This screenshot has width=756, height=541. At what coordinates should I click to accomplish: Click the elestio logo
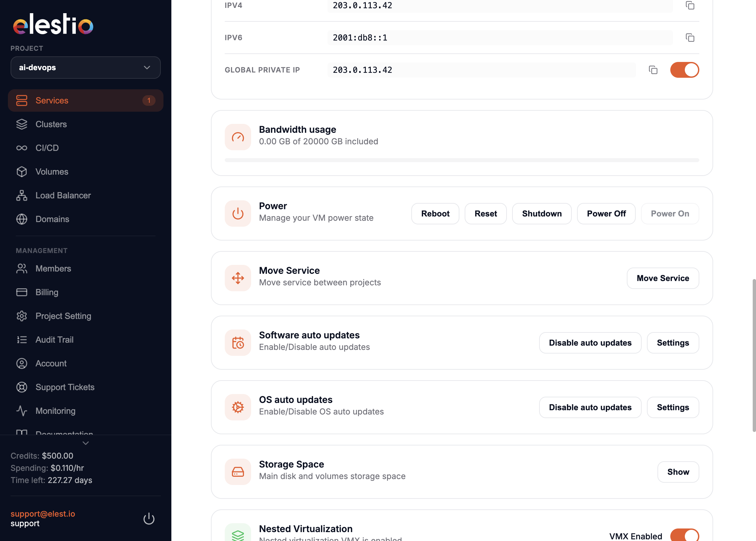click(x=53, y=24)
